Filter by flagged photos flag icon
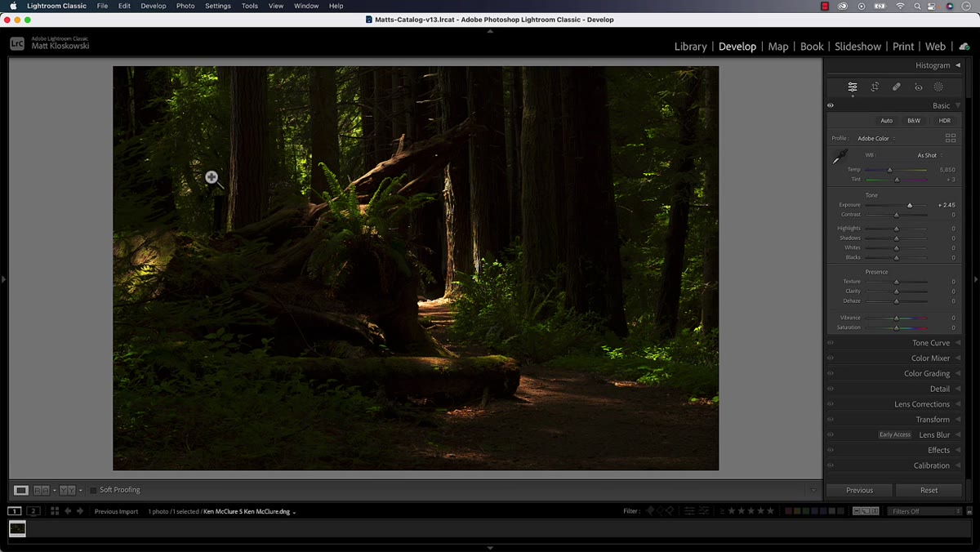The height and width of the screenshot is (552, 980). (650, 511)
